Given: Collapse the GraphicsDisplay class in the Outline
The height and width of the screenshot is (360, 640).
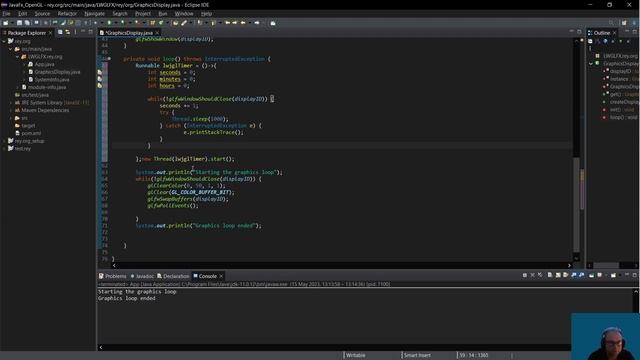Looking at the screenshot, I should [591, 64].
